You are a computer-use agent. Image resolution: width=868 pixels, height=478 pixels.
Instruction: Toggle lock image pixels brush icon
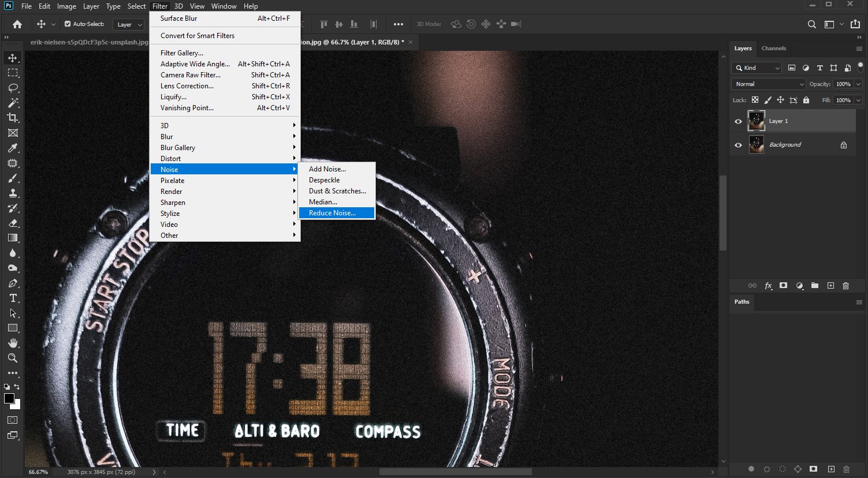point(768,100)
